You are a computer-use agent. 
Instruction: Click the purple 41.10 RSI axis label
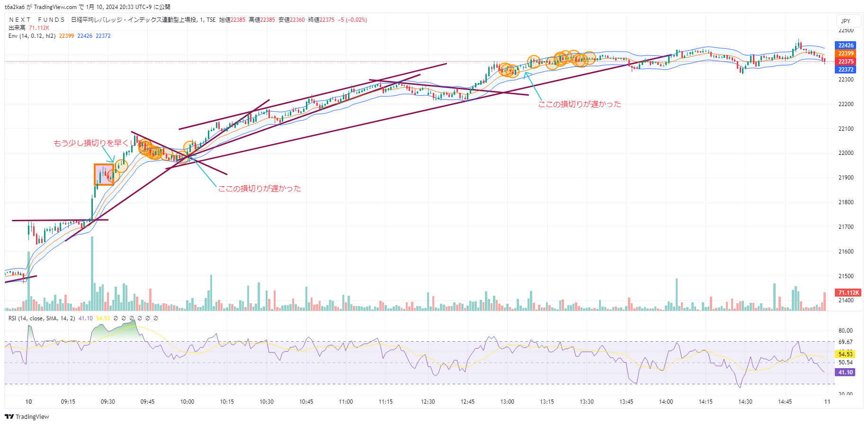(845, 372)
